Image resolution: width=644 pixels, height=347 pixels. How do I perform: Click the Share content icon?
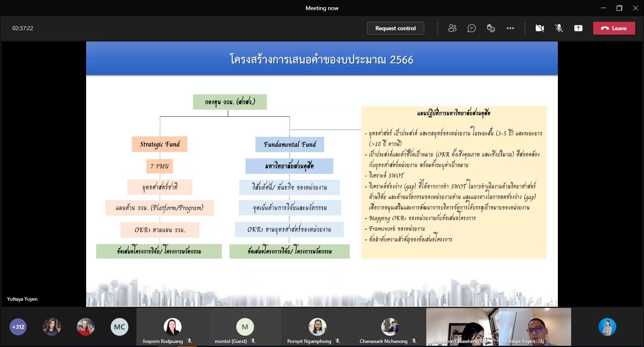(578, 28)
